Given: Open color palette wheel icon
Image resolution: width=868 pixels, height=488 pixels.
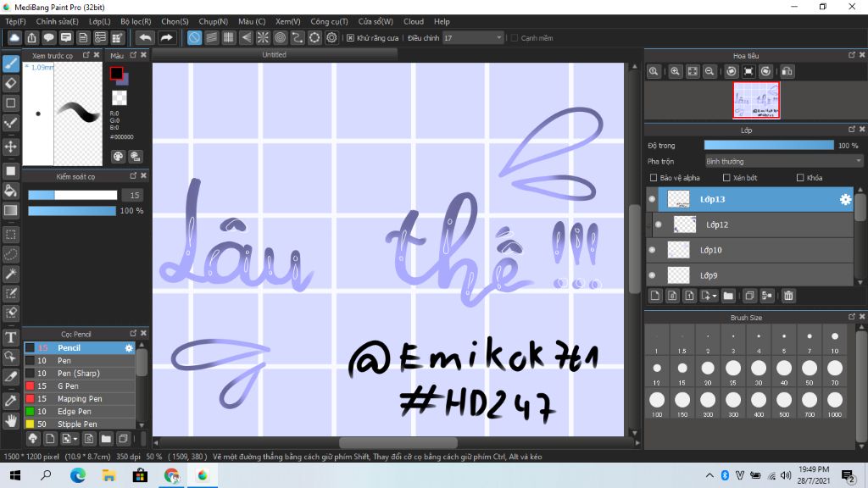Looking at the screenshot, I should (118, 157).
